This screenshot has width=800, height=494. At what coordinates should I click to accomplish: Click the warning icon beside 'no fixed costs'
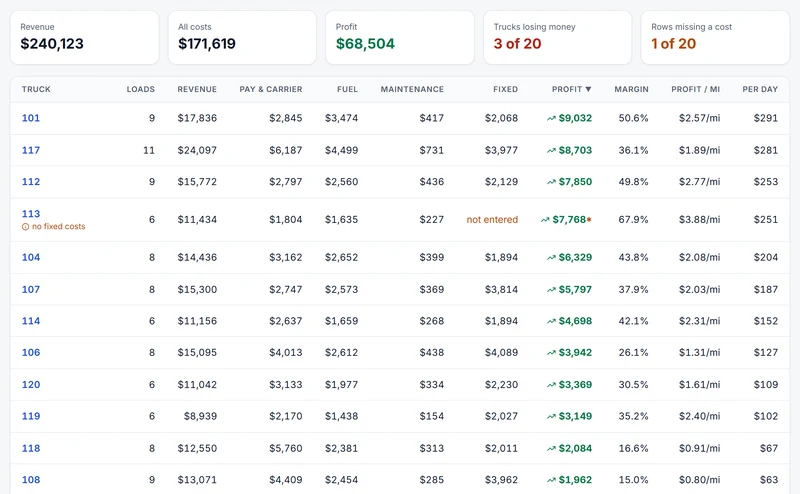point(26,227)
